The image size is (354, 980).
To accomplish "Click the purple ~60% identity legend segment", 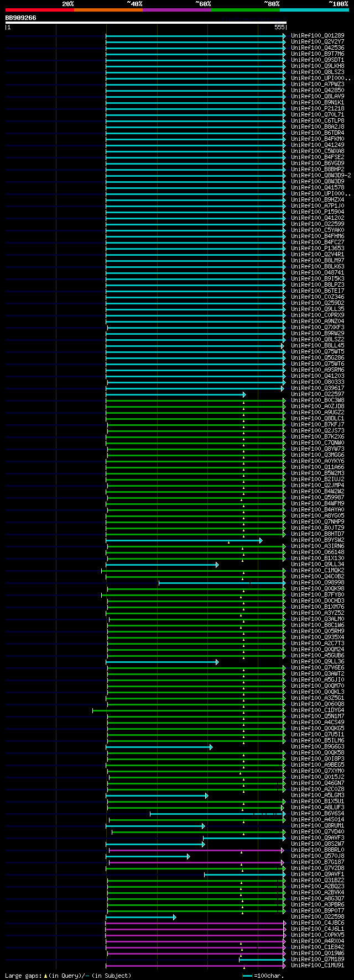I will [x=177, y=9].
